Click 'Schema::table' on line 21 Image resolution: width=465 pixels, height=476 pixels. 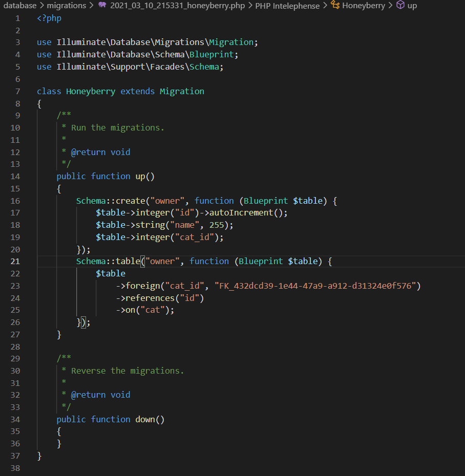tap(108, 262)
